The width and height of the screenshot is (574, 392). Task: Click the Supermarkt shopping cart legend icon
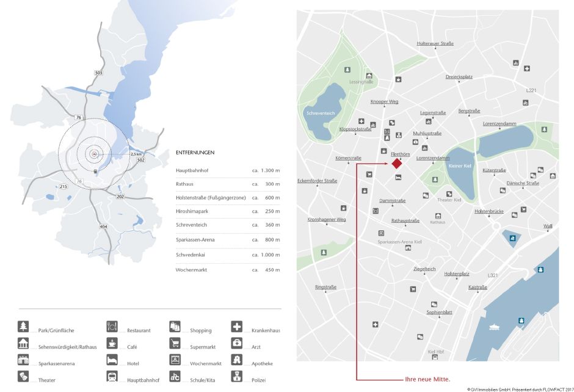click(175, 343)
